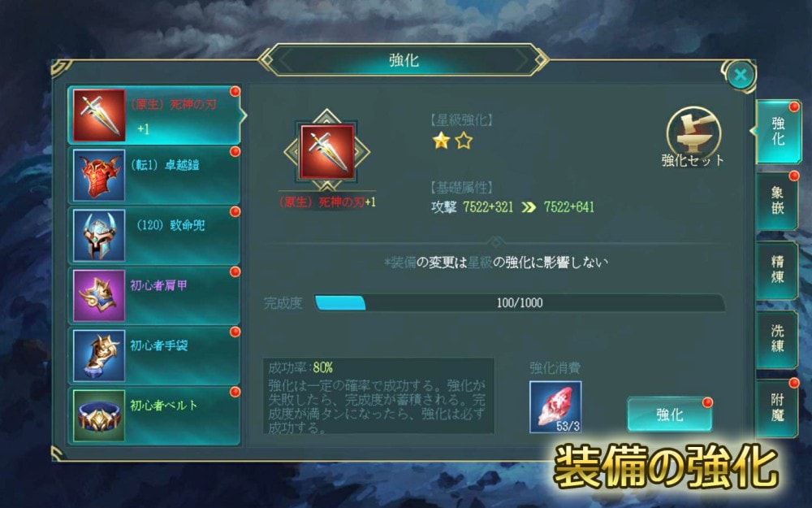Open the 洗練 side tab
This screenshot has height=508, width=812.
(x=777, y=339)
